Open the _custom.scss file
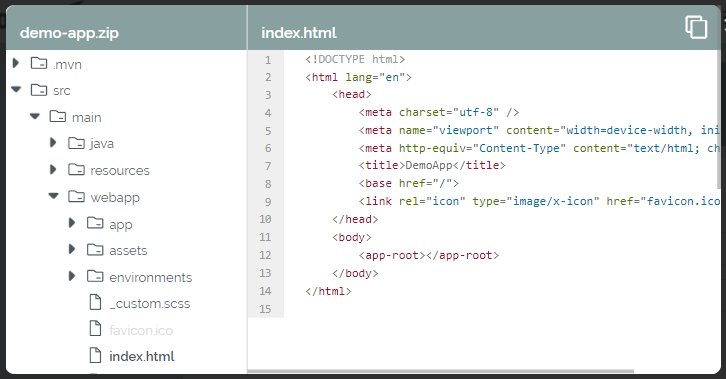The image size is (726, 379). pyautogui.click(x=150, y=304)
